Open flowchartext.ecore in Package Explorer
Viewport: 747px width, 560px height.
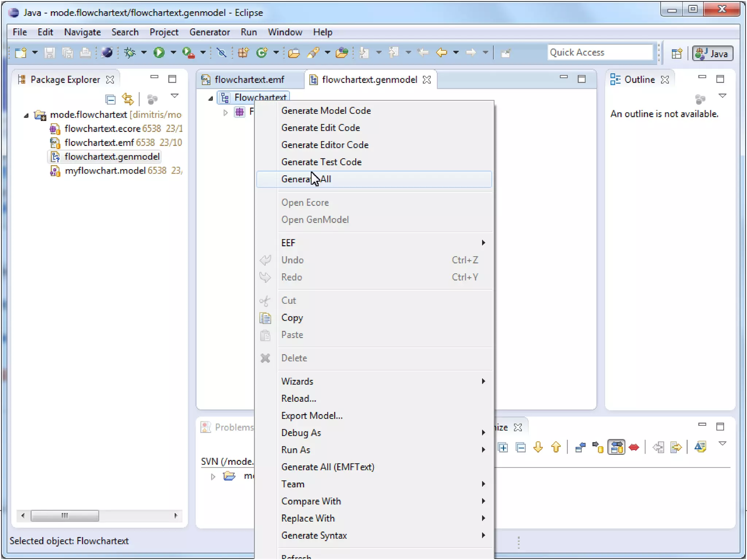(x=102, y=129)
